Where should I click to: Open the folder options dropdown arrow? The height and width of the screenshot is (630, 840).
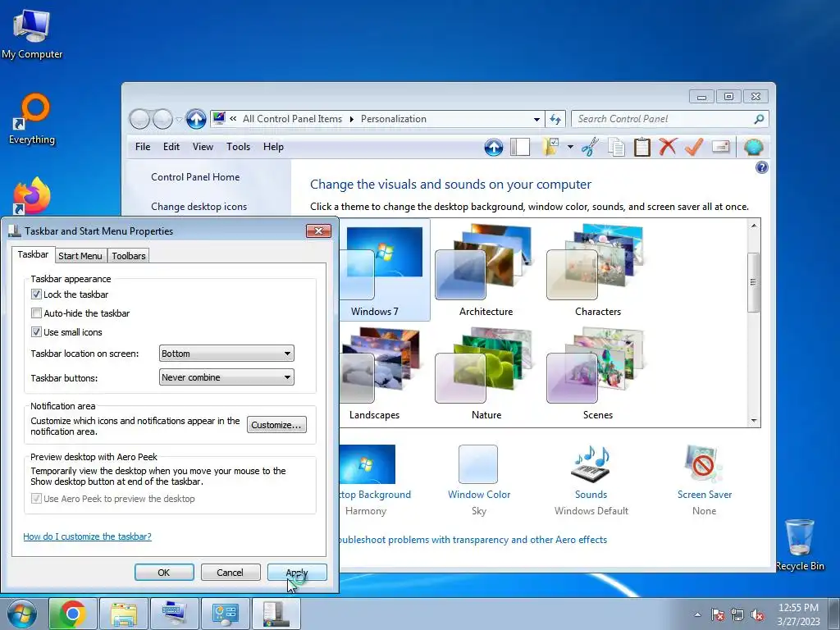(x=570, y=147)
